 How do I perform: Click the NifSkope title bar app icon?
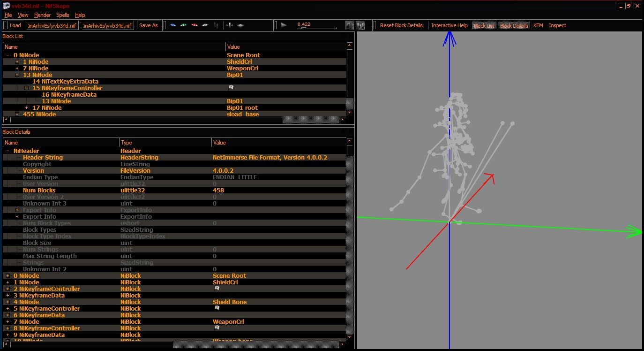pos(7,6)
